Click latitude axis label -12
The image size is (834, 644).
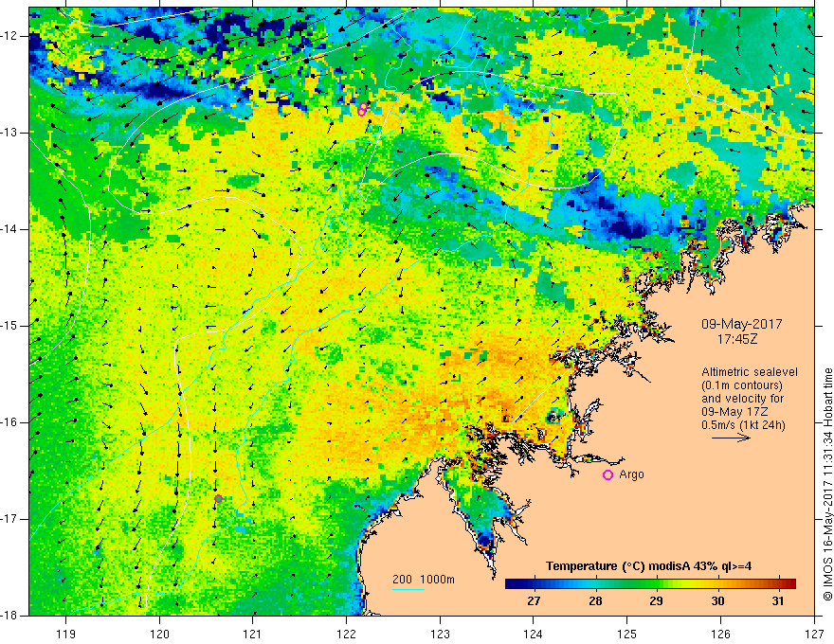(10, 36)
